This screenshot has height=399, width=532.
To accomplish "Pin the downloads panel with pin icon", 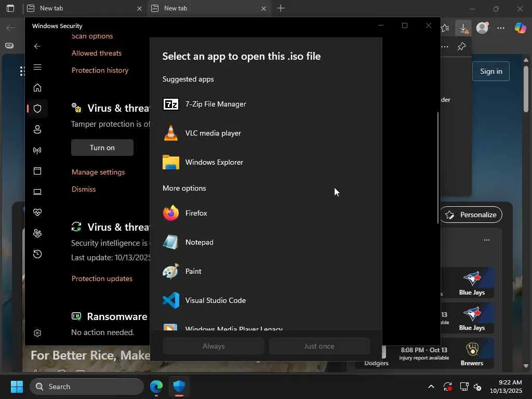I will coord(461,46).
